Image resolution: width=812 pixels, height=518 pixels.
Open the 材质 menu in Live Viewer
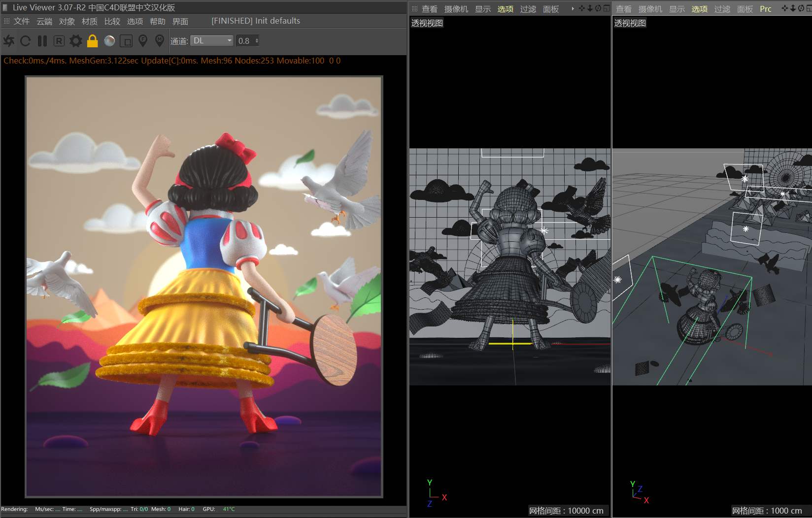(x=89, y=21)
